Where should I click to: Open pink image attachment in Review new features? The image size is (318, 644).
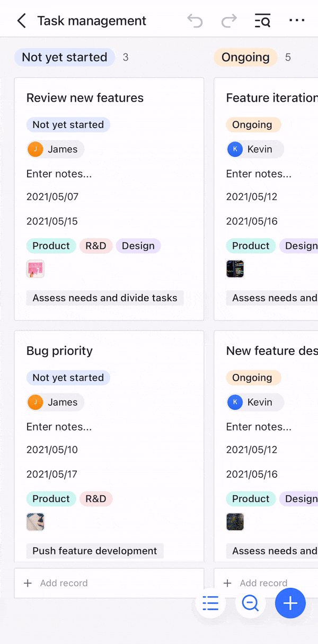[36, 269]
